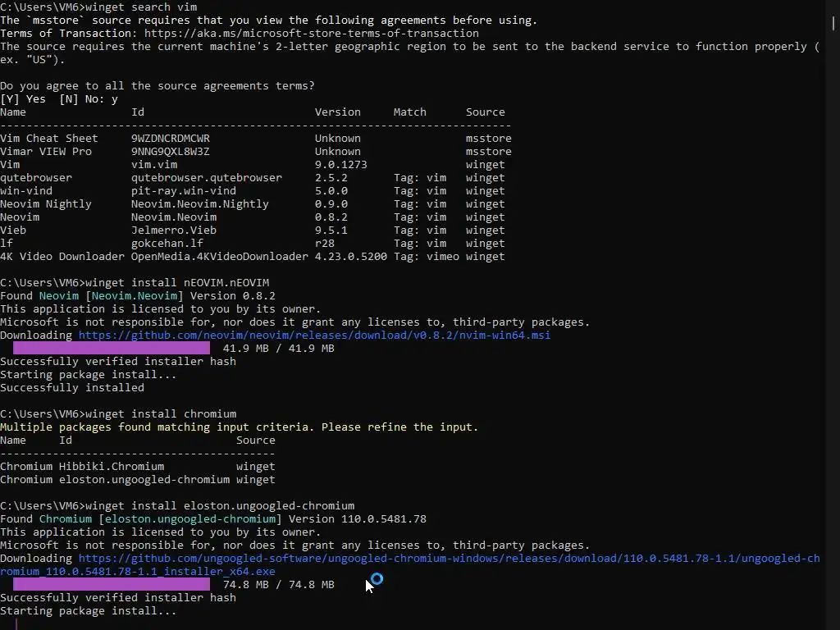The width and height of the screenshot is (840, 630).
Task: Click the 'Vimar VIEW Pro' entry
Action: point(46,152)
